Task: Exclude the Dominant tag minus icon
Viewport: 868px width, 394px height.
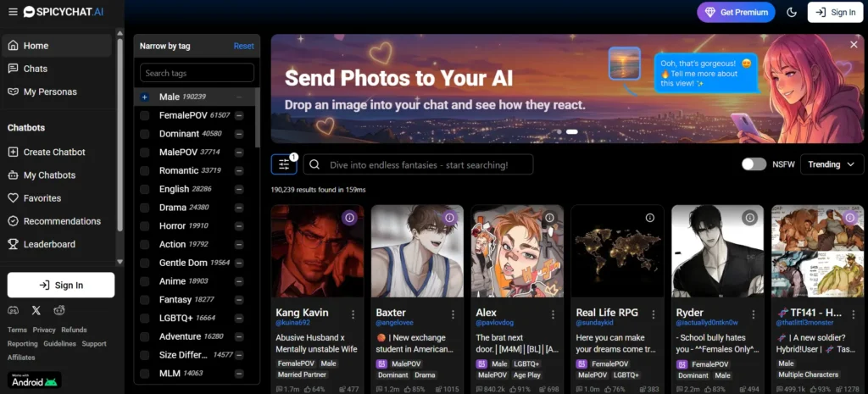Action: tap(239, 134)
